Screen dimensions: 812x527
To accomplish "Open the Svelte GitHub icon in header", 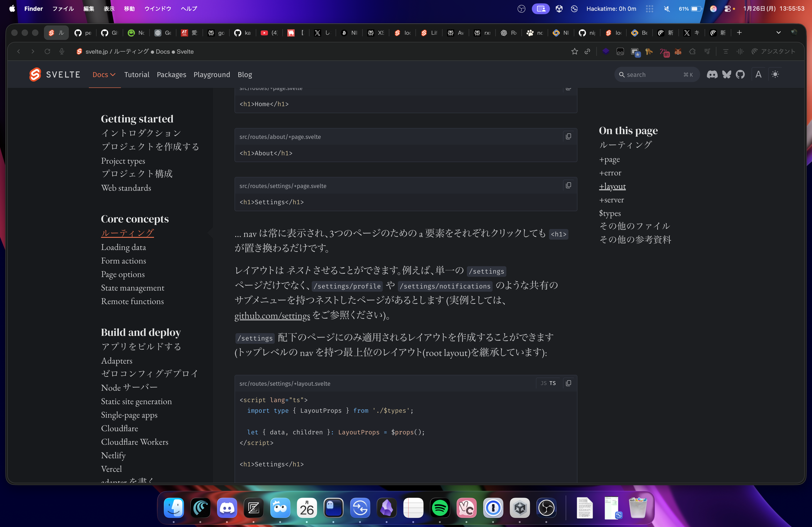I will 740,74.
